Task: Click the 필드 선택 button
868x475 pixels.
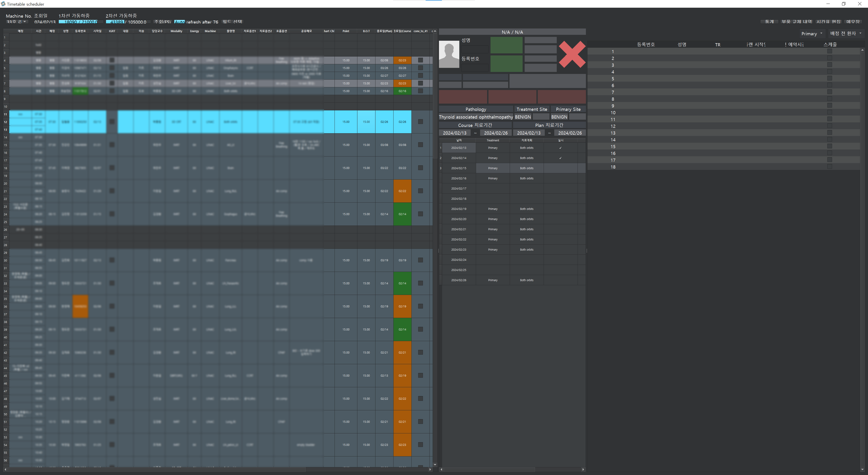Action: (232, 22)
